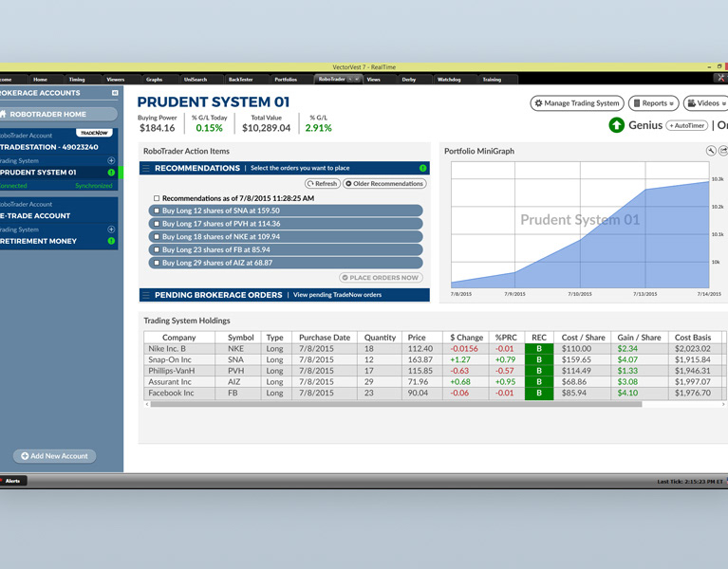Add trading system to E-Trade account
Viewport: 728px width, 569px height.
coord(111,229)
